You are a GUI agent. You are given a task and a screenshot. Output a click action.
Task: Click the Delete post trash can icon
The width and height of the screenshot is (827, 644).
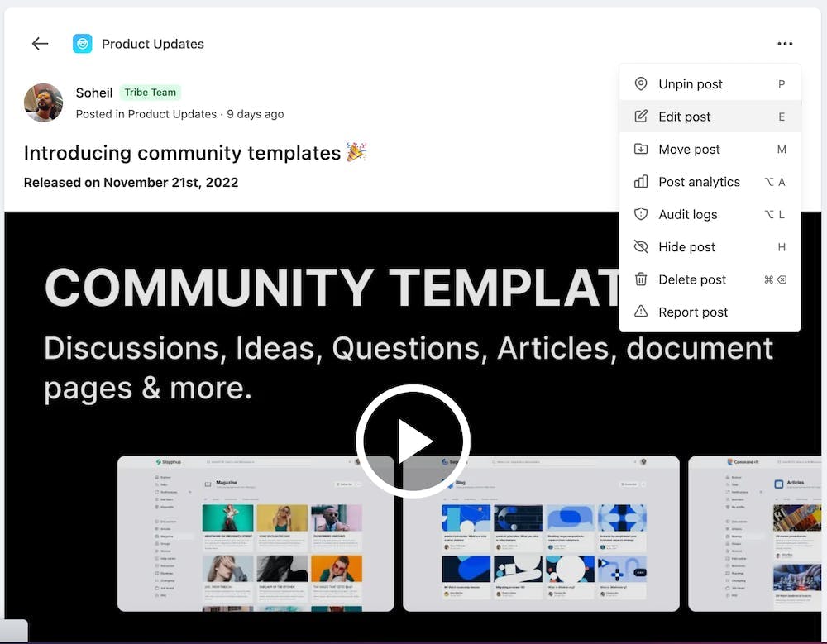pos(641,279)
